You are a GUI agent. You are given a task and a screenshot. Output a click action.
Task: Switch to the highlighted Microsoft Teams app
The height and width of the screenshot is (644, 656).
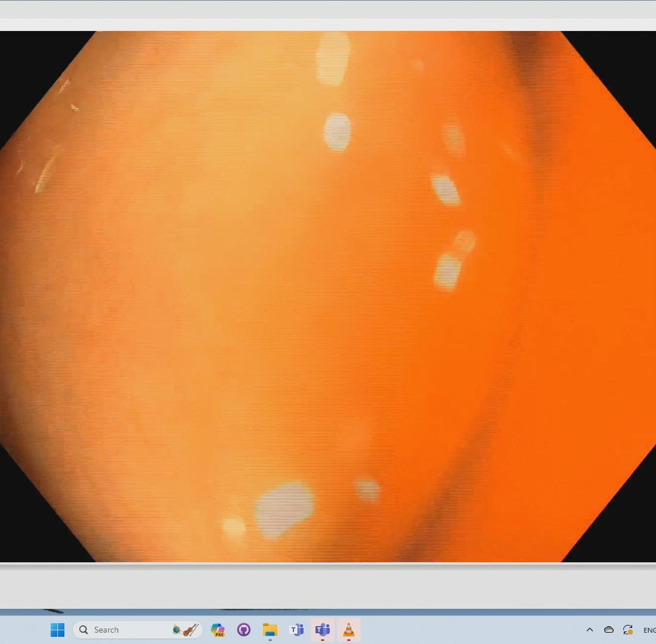pos(323,629)
